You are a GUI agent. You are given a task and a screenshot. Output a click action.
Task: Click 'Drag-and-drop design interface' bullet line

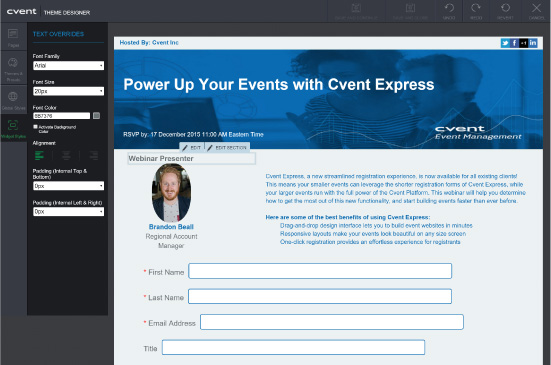(376, 226)
